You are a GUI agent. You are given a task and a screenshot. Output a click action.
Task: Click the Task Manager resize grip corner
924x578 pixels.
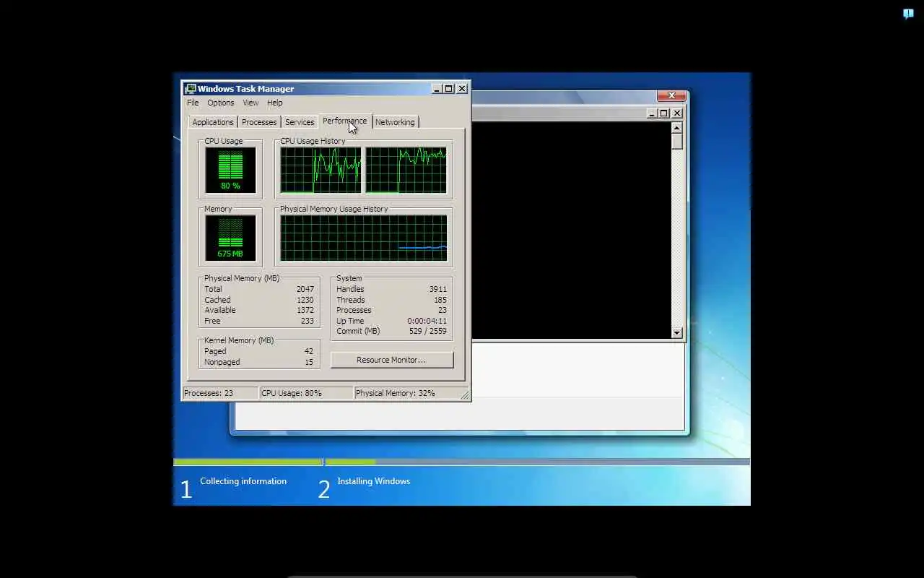coord(464,394)
